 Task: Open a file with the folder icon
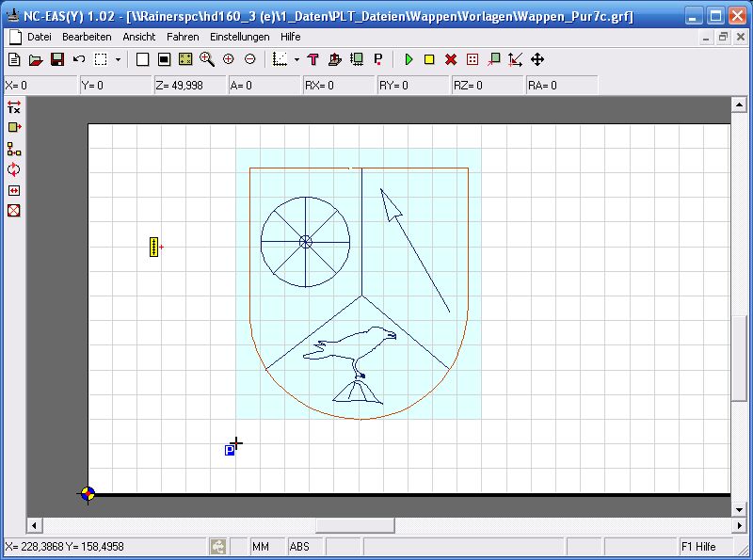(36, 59)
